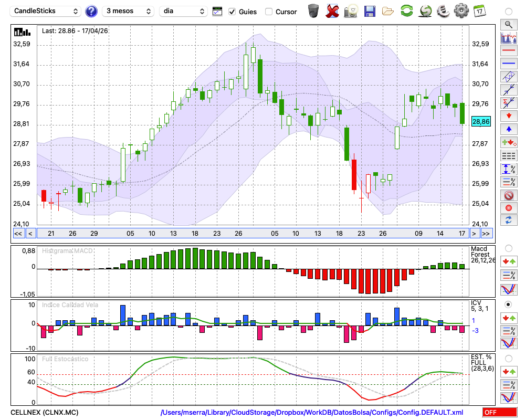Enable the Cursor checkbox
This screenshot has width=525, height=420.
coord(268,12)
